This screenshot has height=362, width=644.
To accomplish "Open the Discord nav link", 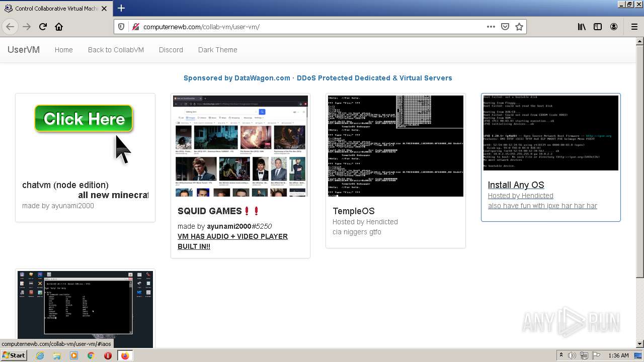I will [x=171, y=50].
